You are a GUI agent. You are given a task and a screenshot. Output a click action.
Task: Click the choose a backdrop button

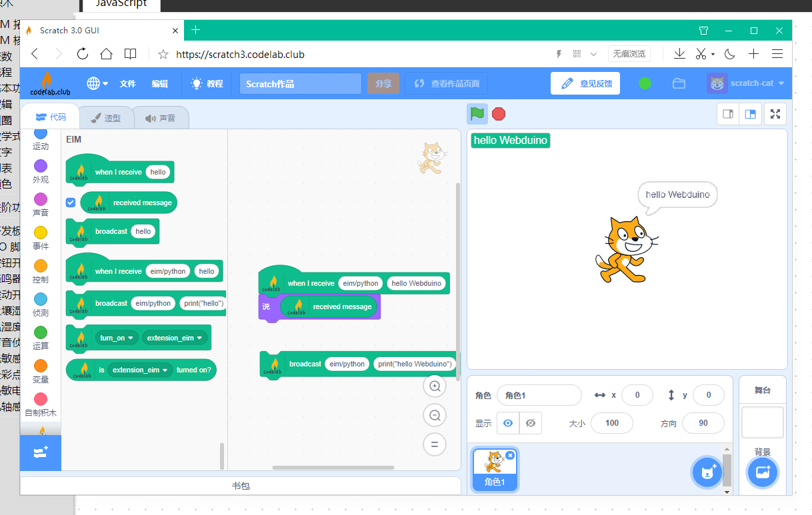762,472
